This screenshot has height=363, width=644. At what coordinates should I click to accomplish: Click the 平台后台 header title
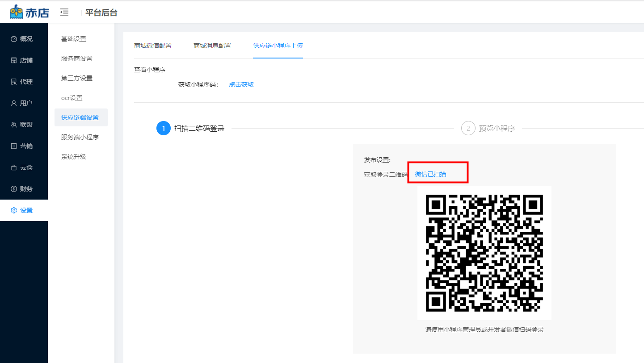[x=101, y=13]
